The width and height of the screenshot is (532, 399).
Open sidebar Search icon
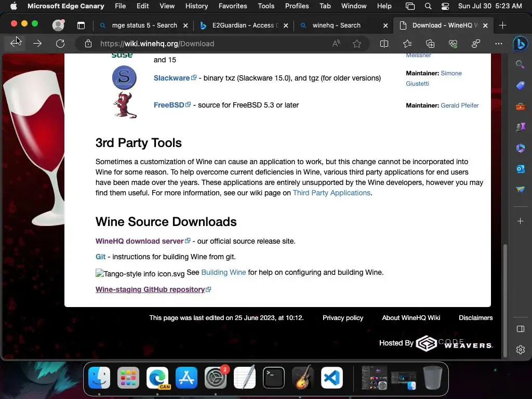point(520,64)
